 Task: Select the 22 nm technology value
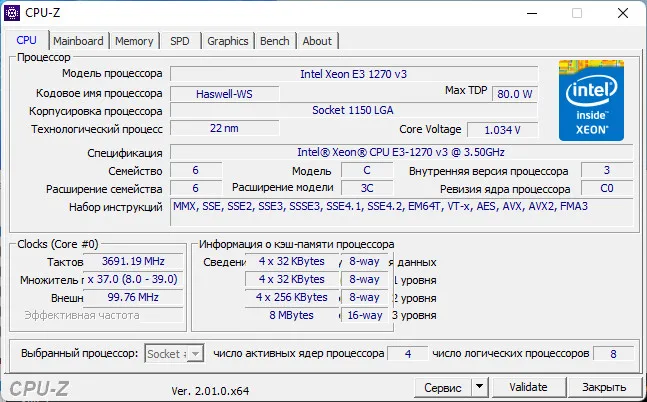224,128
